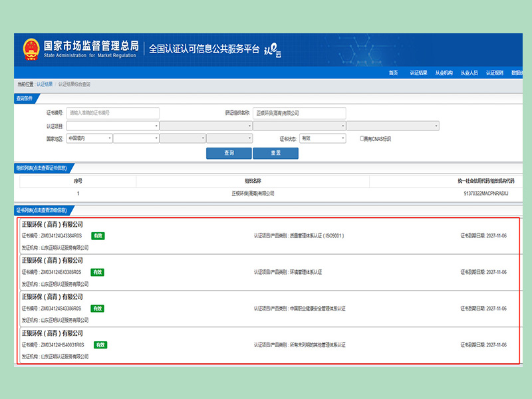Click expiry date on ISO9001 certificate row

coord(483,236)
